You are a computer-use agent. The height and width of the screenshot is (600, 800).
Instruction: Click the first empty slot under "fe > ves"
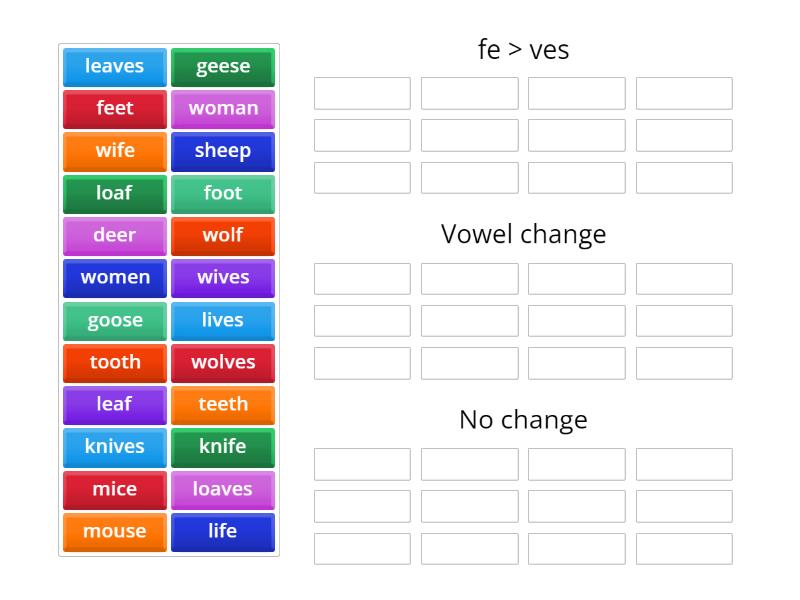[362, 93]
